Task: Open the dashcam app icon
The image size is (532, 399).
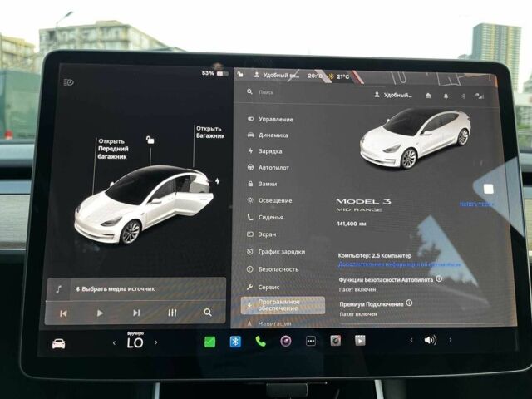Action: [336, 340]
